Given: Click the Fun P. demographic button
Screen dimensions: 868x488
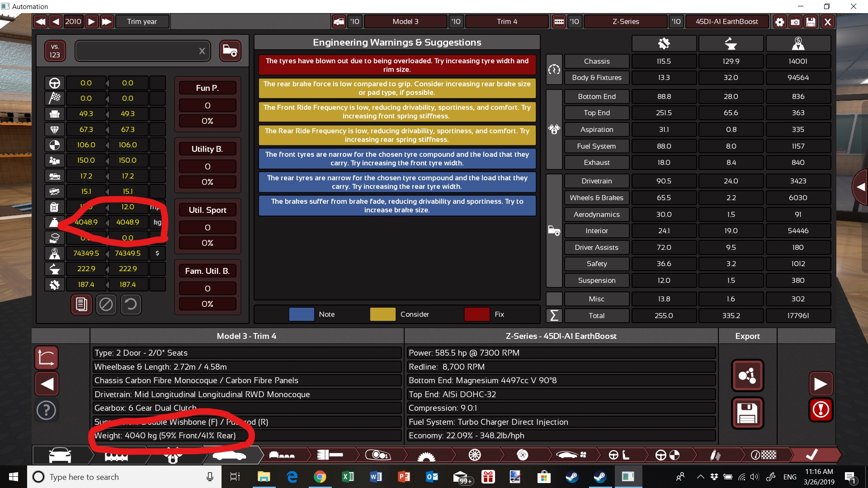Looking at the screenshot, I should coord(208,88).
